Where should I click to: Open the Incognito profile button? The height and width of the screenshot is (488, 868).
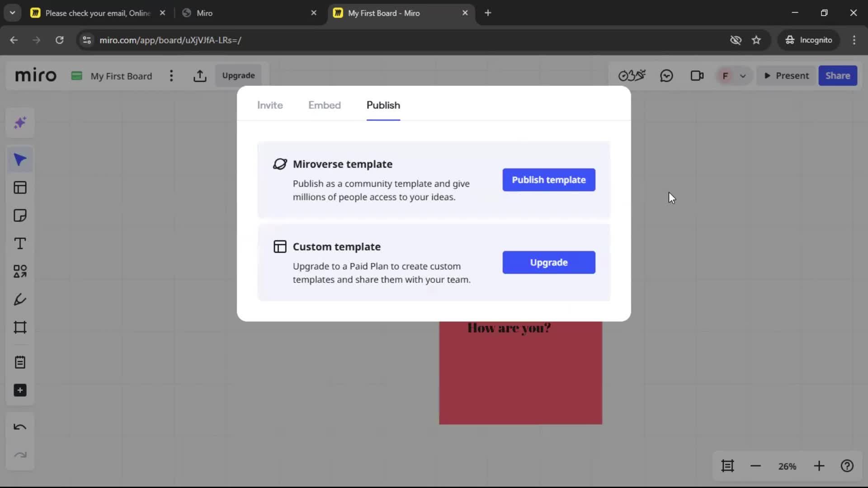click(x=809, y=40)
